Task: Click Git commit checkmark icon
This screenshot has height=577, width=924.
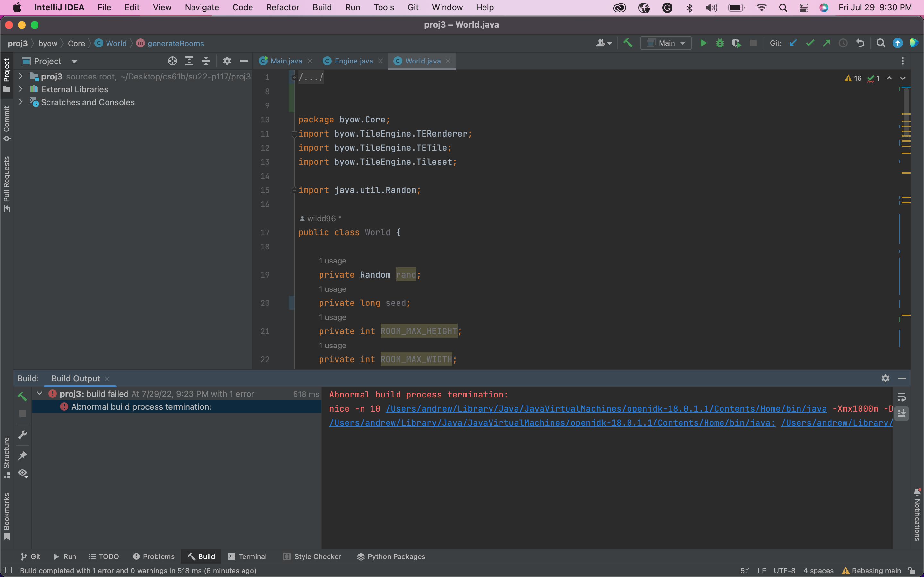Action: coord(809,43)
